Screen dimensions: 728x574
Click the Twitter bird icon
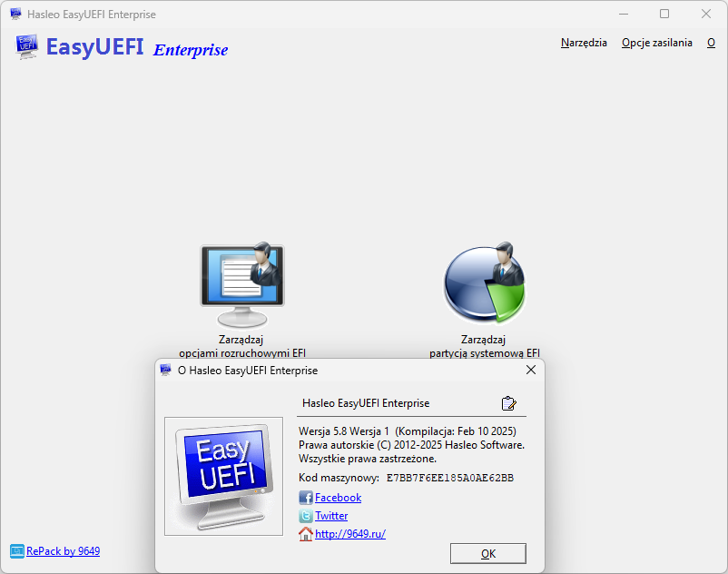(306, 516)
